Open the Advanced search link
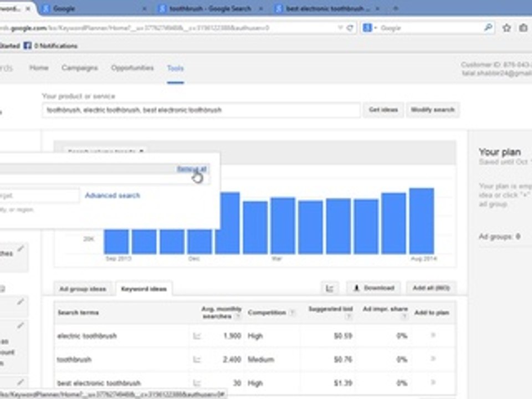 (112, 196)
